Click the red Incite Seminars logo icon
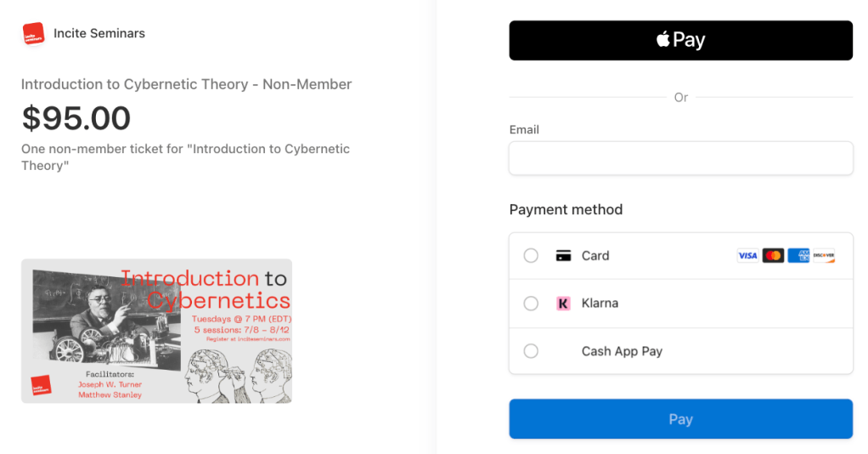 click(x=33, y=34)
